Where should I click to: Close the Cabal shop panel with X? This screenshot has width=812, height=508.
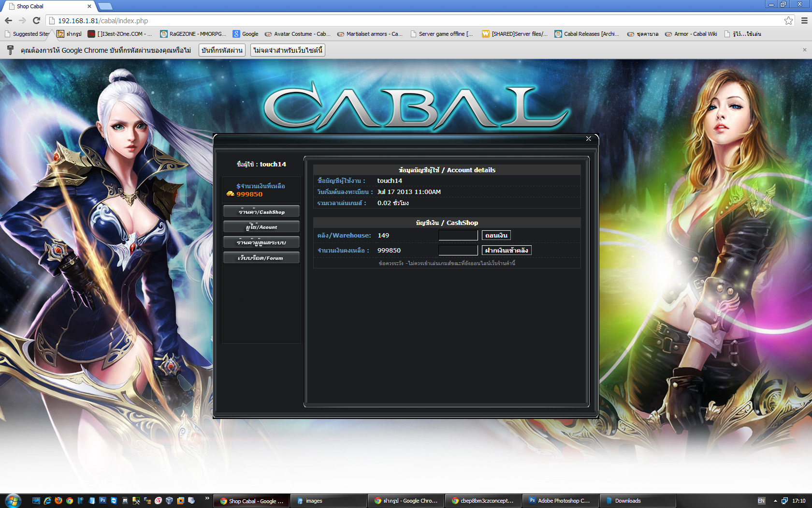click(589, 139)
